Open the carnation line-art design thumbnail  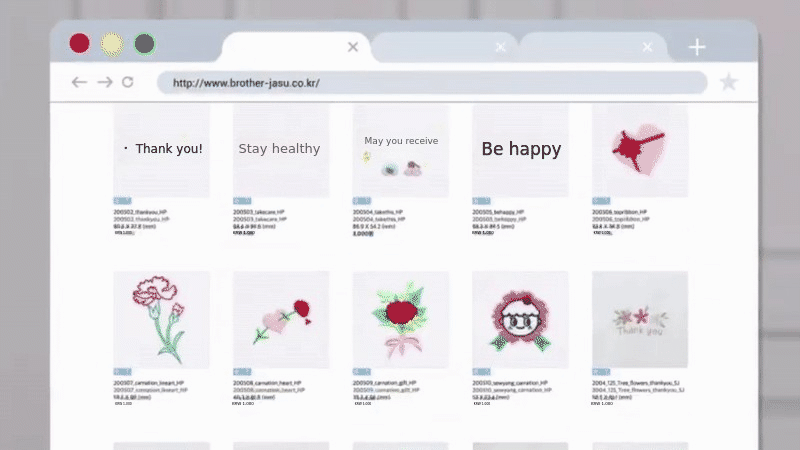[x=161, y=319]
